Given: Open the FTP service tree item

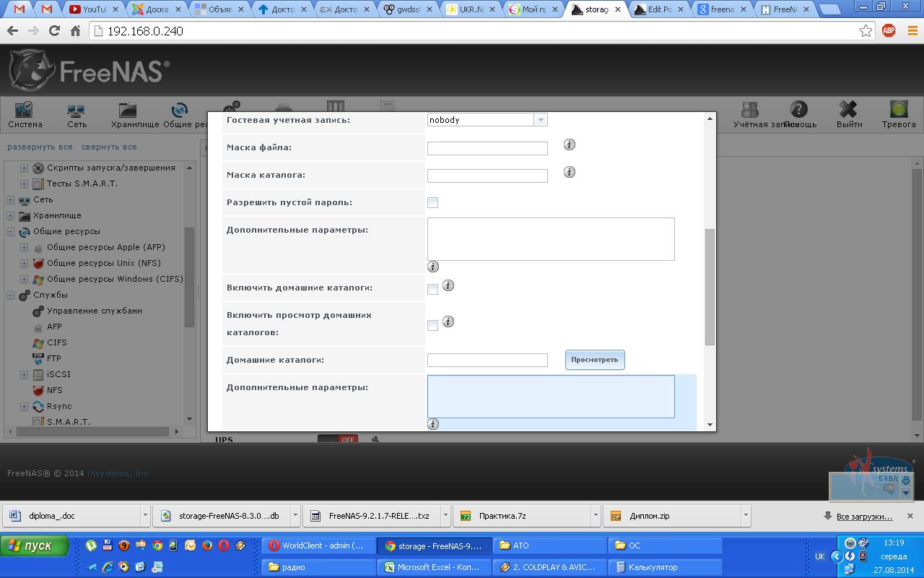Looking at the screenshot, I should coord(54,358).
